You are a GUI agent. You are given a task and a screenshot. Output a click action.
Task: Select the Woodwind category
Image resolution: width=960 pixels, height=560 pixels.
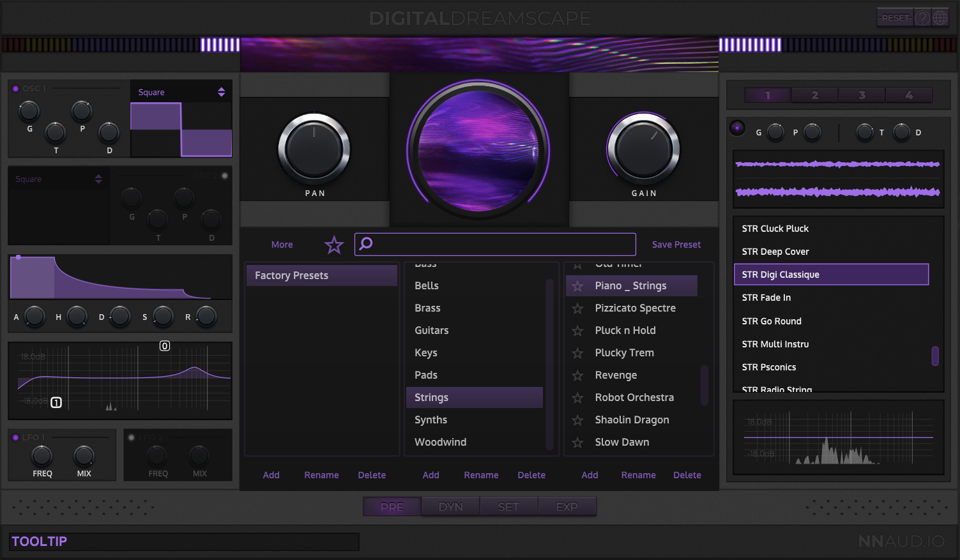(x=475, y=443)
